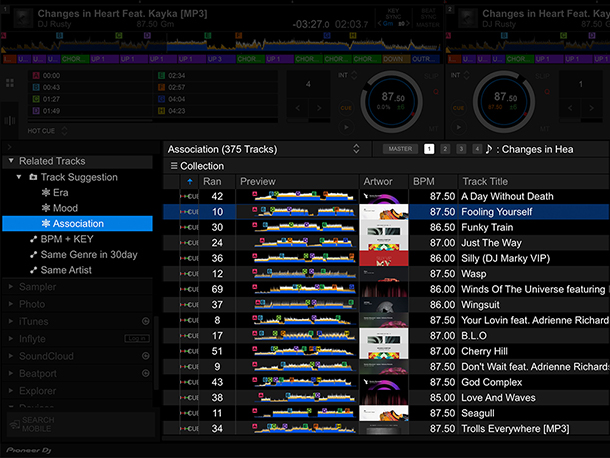Collapse the Related Tracks tree section
The height and width of the screenshot is (458, 610).
(10, 161)
